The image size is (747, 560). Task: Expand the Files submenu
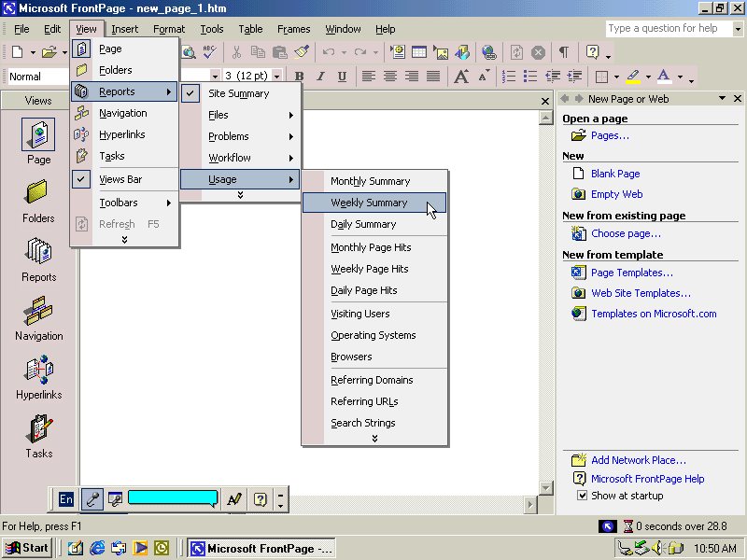click(x=240, y=115)
